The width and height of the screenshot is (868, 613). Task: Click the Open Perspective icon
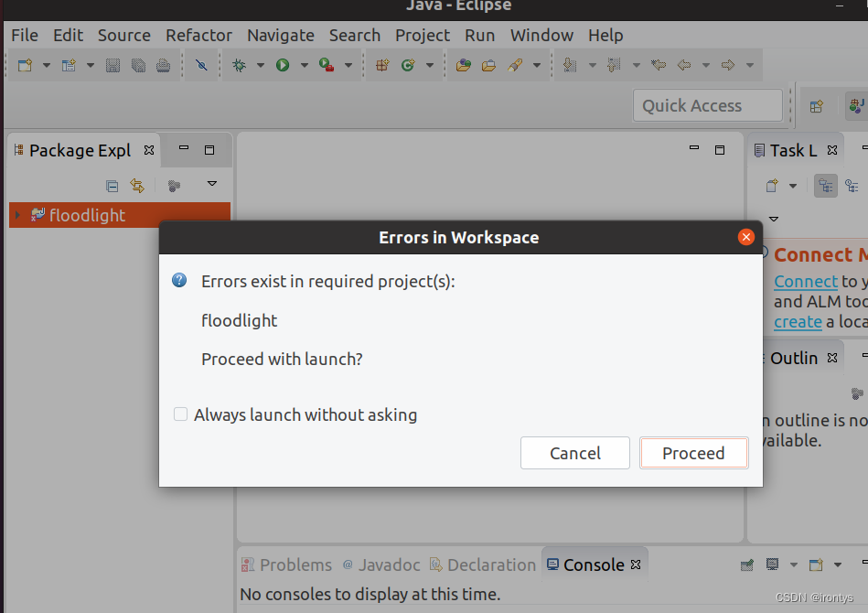[817, 106]
